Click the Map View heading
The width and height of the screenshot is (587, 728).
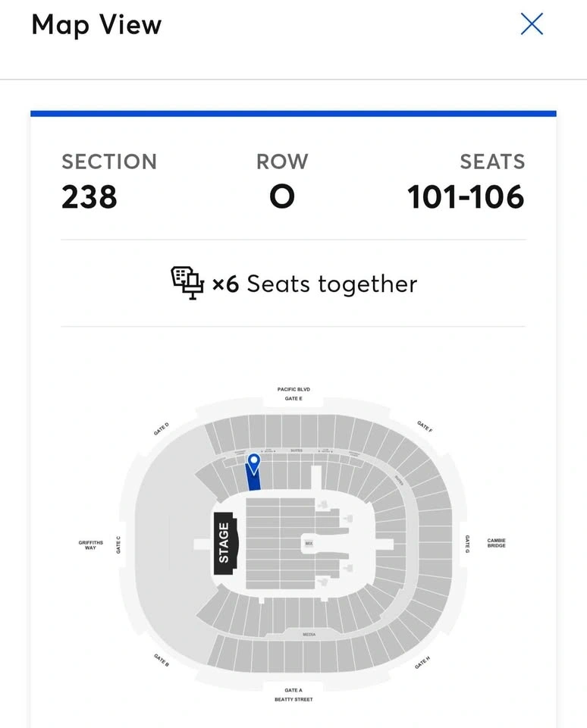coord(96,24)
